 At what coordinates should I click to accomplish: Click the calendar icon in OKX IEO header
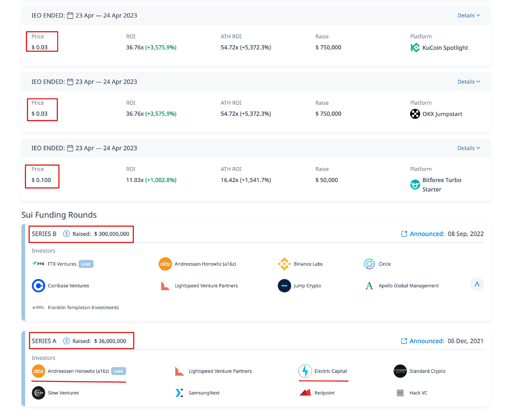pos(70,82)
